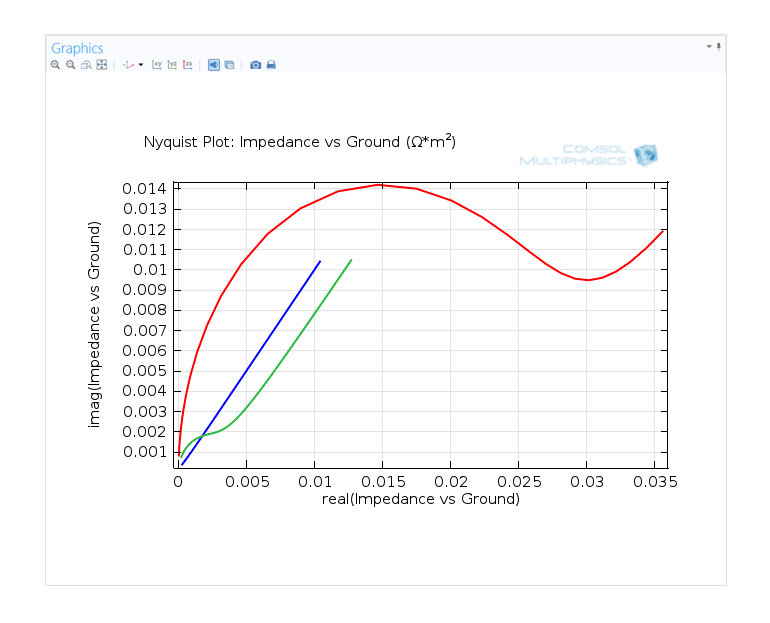Open the view dropdown arrow beside axis icon
This screenshot has width=770, height=623.
[x=141, y=65]
